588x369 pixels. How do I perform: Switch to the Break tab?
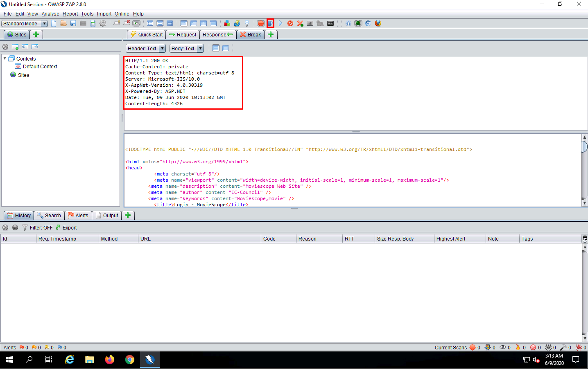coord(250,34)
